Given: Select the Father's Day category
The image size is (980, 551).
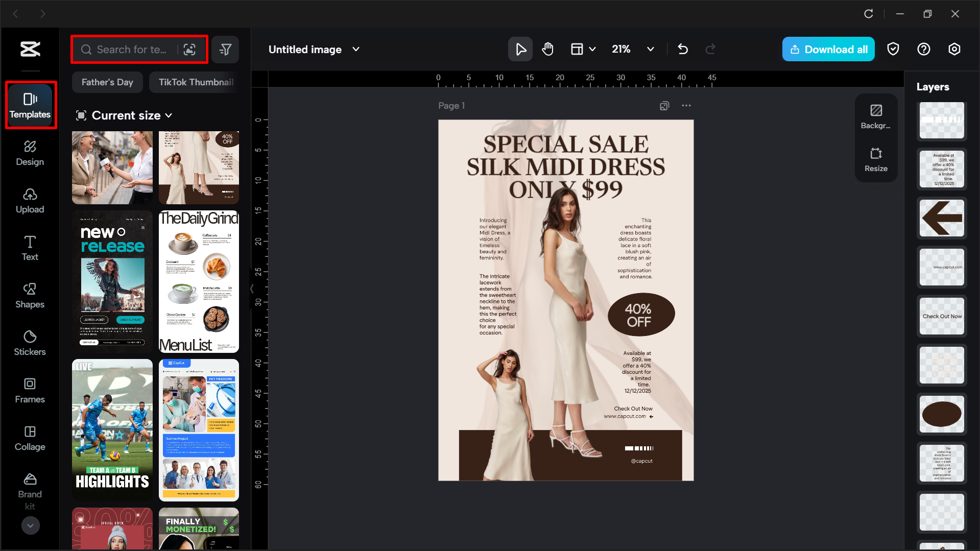Looking at the screenshot, I should tap(107, 82).
